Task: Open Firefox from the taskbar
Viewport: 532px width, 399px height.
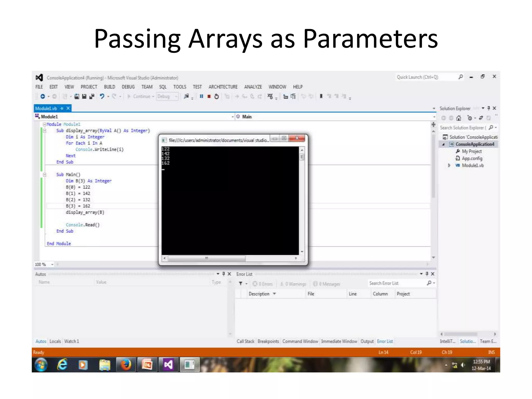Action: (x=126, y=365)
